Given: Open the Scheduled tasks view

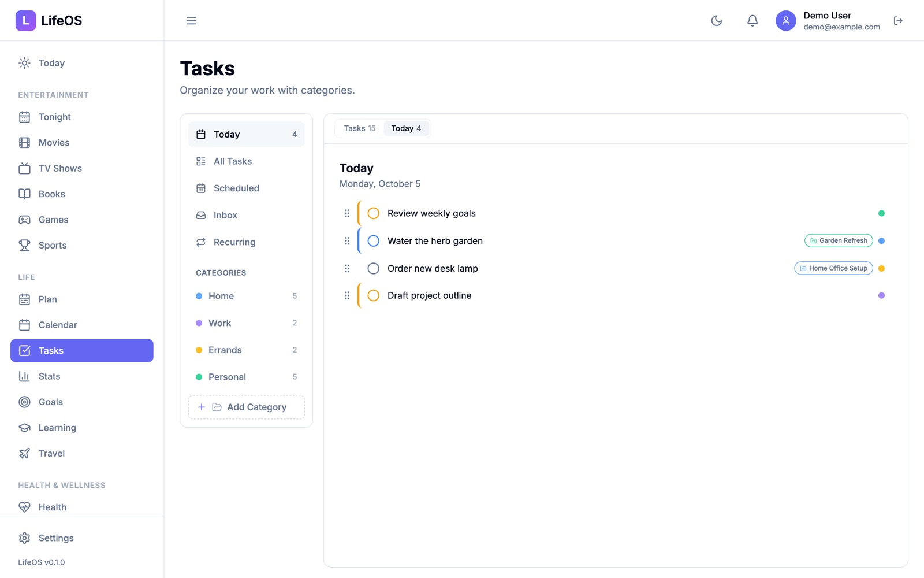Looking at the screenshot, I should pos(247,188).
